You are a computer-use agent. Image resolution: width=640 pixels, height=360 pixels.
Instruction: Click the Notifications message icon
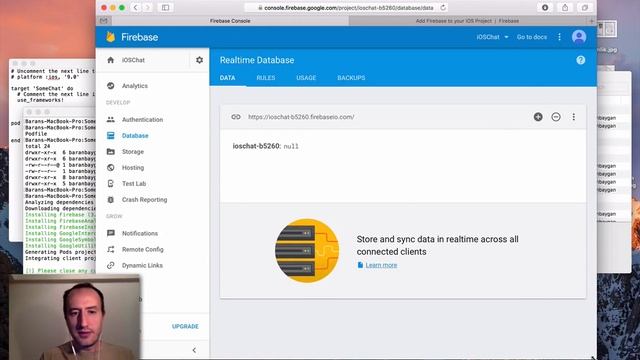pos(111,233)
